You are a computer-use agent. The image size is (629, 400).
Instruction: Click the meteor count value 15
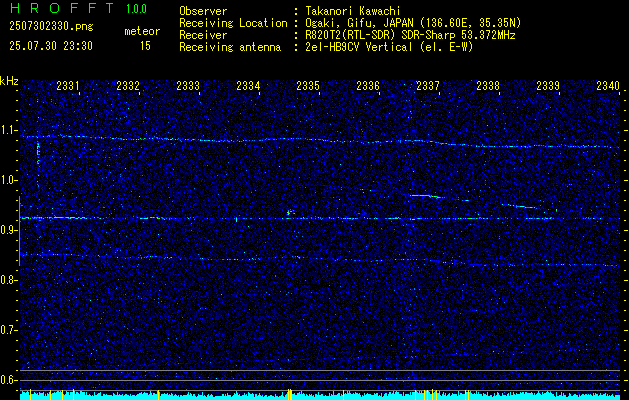pos(145,46)
